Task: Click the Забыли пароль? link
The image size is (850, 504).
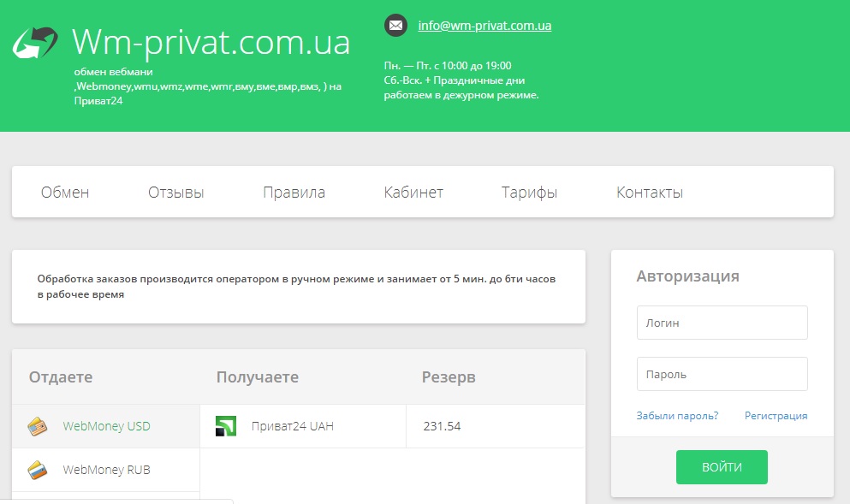Action: [677, 416]
